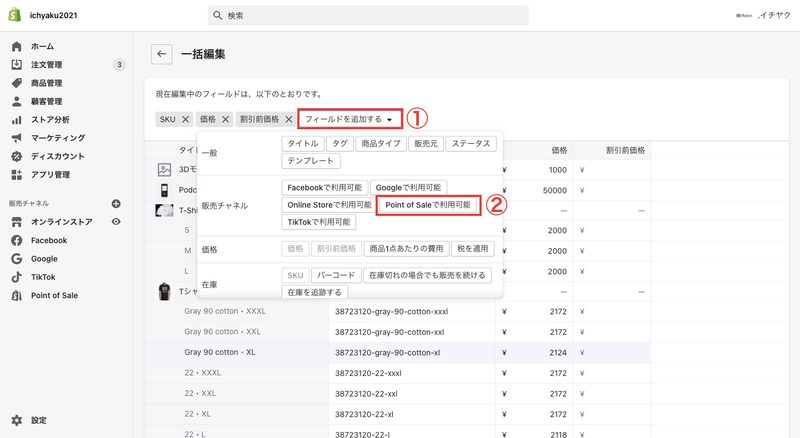Open マーケティング megaphone icon
800x438 pixels.
tap(17, 138)
